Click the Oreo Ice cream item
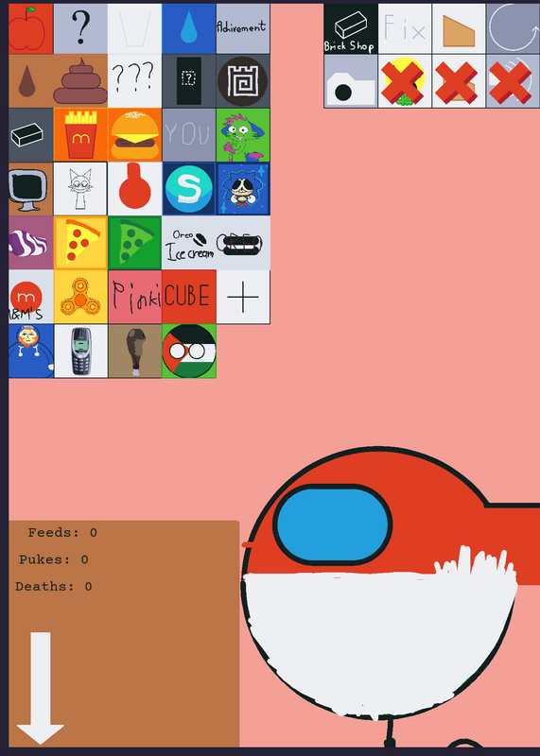Viewport: 540px width, 756px height. 189,243
